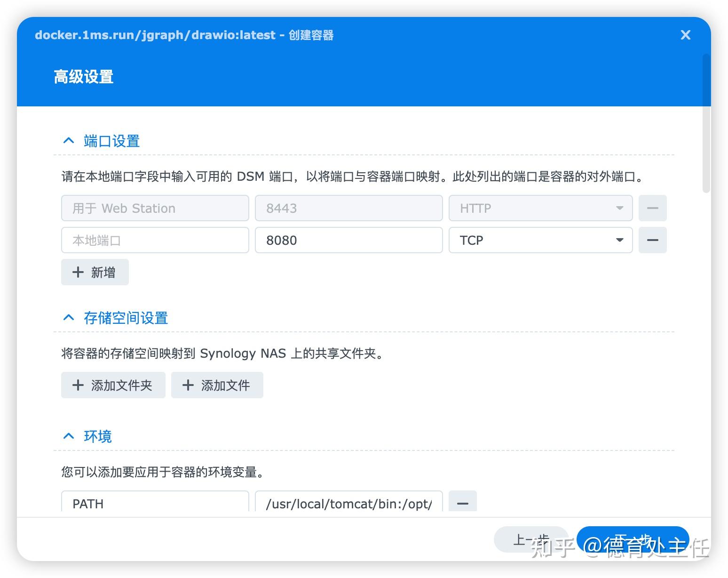Viewport: 728px width, 578px height.
Task: Remove the PATH environment variable
Action: [x=462, y=503]
